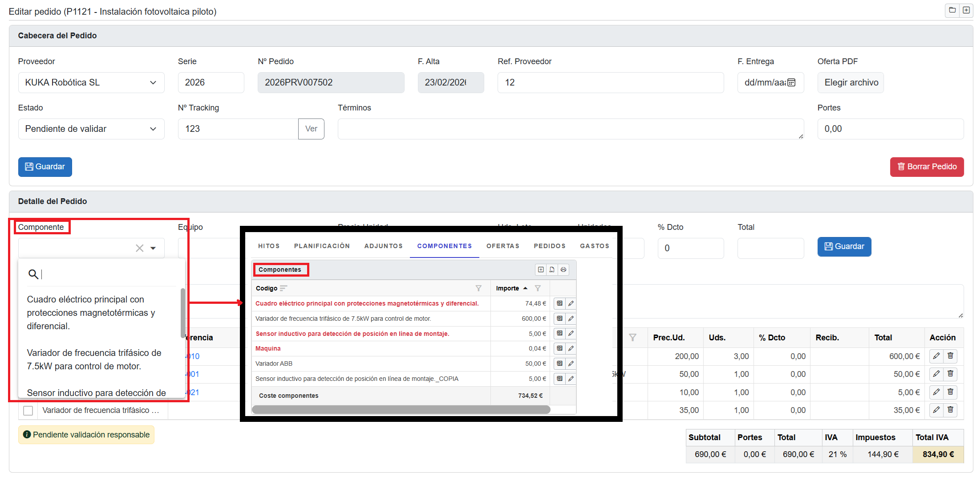Expand the Estado dropdown Pendiente de validar
The image size is (980, 482).
(91, 129)
